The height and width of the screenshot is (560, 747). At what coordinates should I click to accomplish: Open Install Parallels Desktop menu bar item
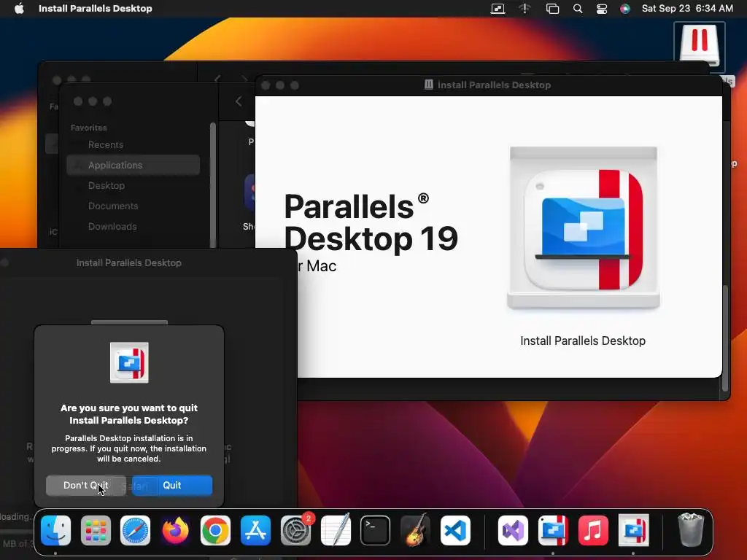pos(96,9)
